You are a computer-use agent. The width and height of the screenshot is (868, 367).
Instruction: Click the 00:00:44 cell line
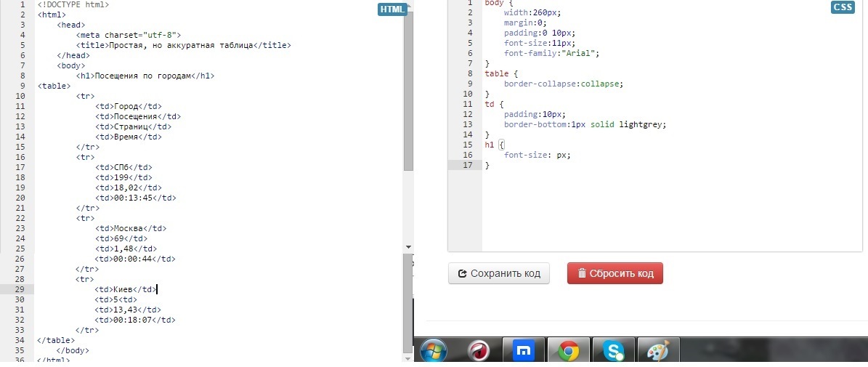[x=136, y=259]
